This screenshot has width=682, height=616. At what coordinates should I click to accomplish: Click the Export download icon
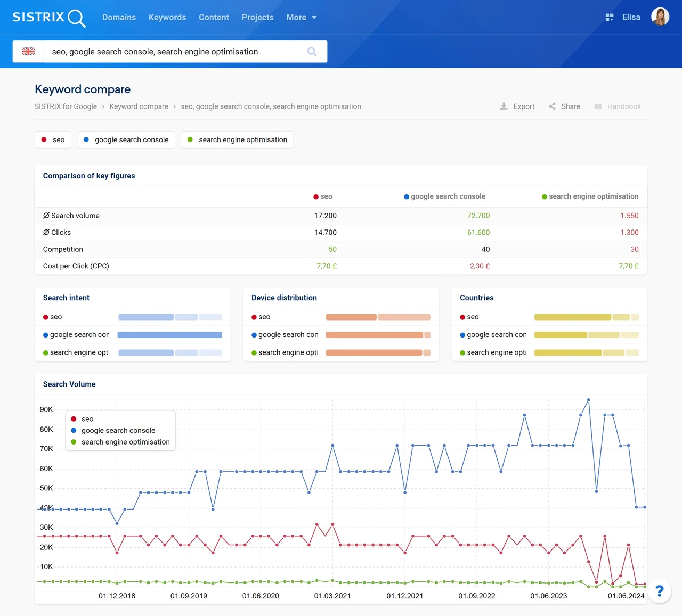504,106
